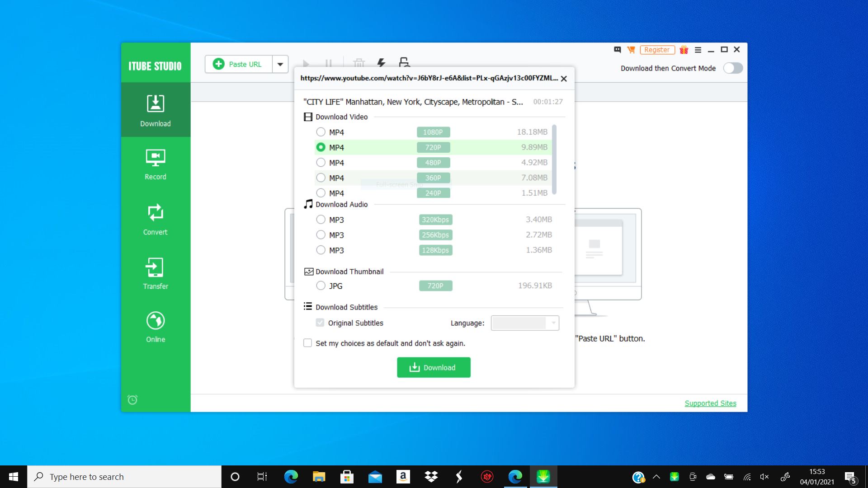Enable Original Subtitles checkbox
The image size is (868, 488).
[320, 323]
